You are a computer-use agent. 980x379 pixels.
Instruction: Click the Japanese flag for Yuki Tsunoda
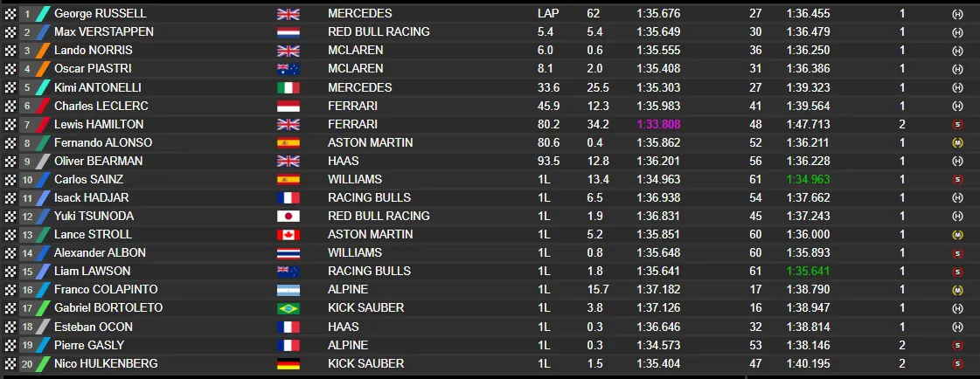[288, 216]
